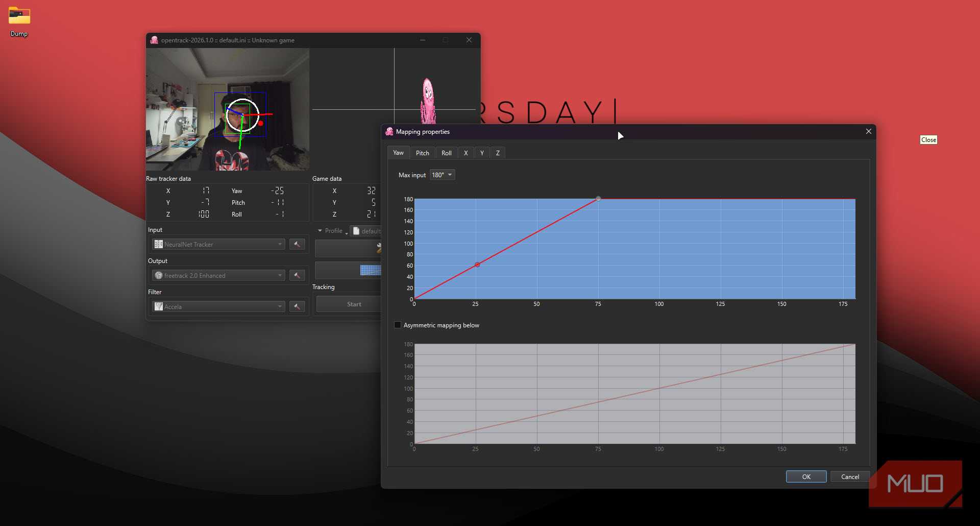Expand the freetrack 2.0 Enhanced output dropdown
The width and height of the screenshot is (980, 526).
pyautogui.click(x=218, y=275)
